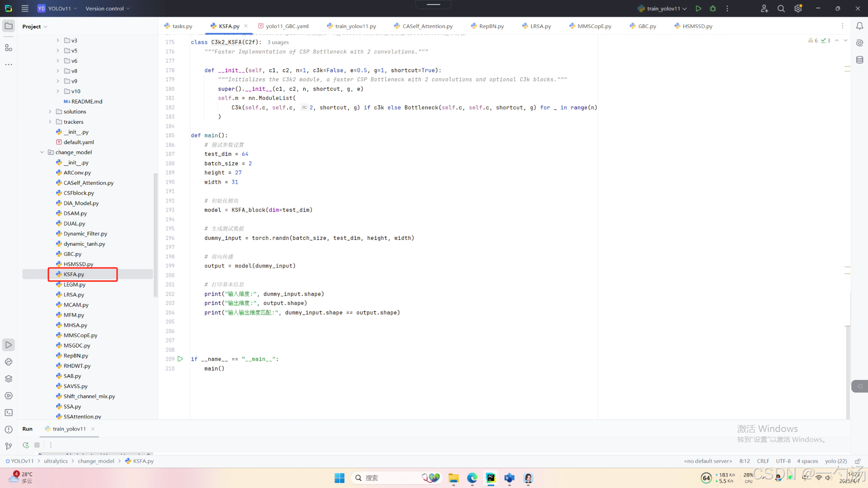Stop the running train_yolov11 process
Image resolution: width=868 pixels, height=488 pixels.
pyautogui.click(x=37, y=445)
